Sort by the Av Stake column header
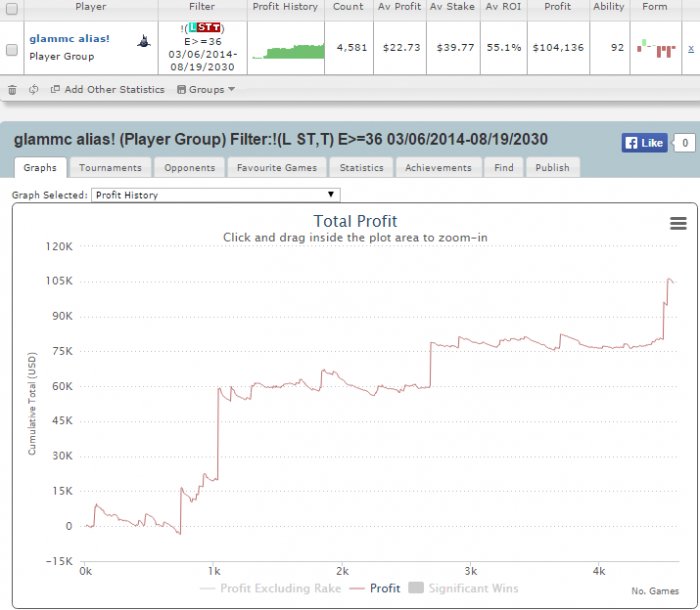Image resolution: width=700 pixels, height=610 pixels. tap(452, 7)
